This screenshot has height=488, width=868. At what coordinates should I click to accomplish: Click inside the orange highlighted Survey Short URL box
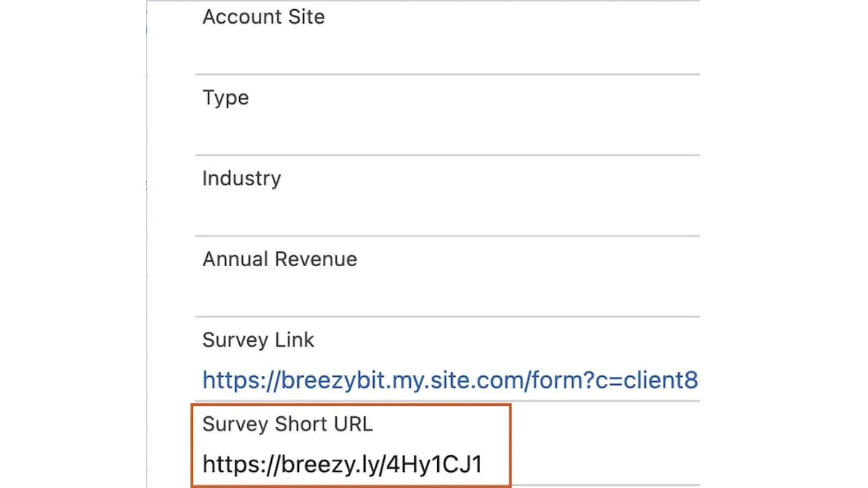[350, 445]
